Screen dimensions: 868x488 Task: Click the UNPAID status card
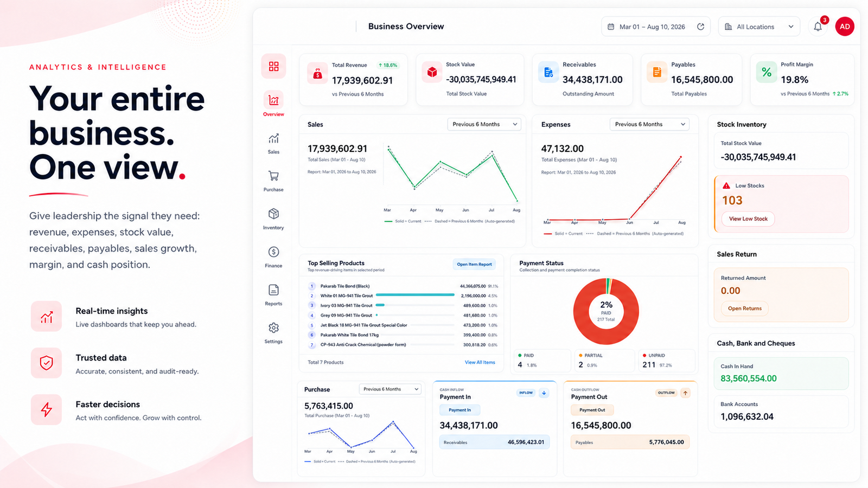point(668,361)
